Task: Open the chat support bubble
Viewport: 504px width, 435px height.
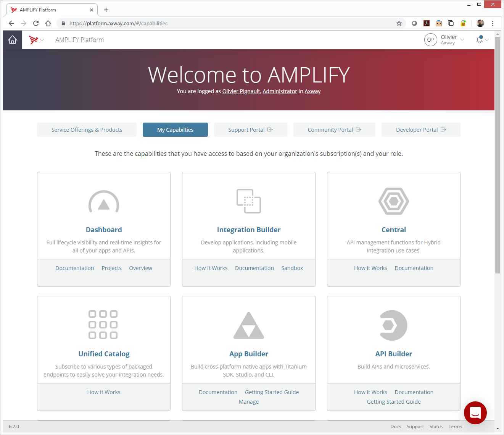Action: click(x=475, y=413)
